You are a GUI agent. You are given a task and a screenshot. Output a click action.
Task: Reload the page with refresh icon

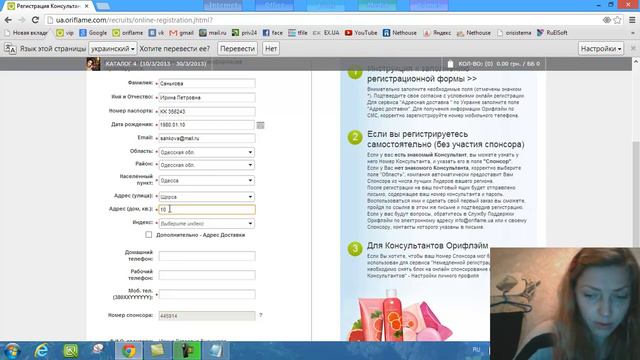(x=35, y=20)
